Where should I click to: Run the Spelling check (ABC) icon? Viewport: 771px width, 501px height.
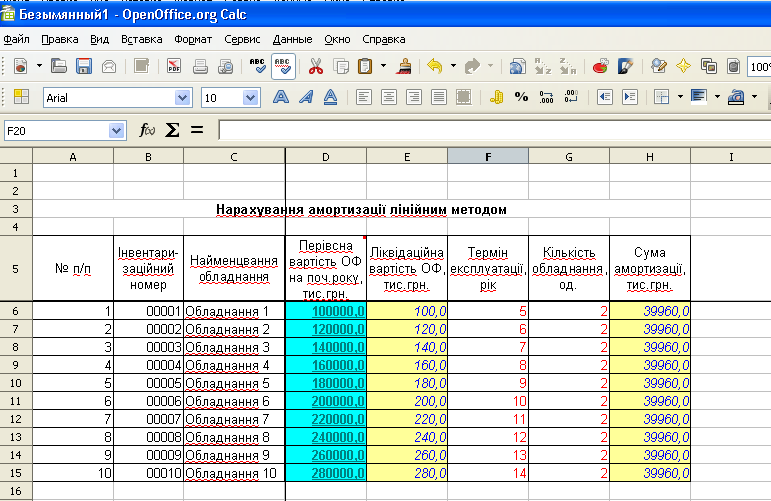pos(257,66)
